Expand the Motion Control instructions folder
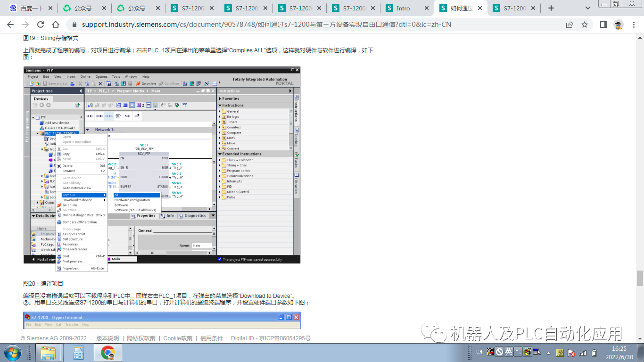 220,192
